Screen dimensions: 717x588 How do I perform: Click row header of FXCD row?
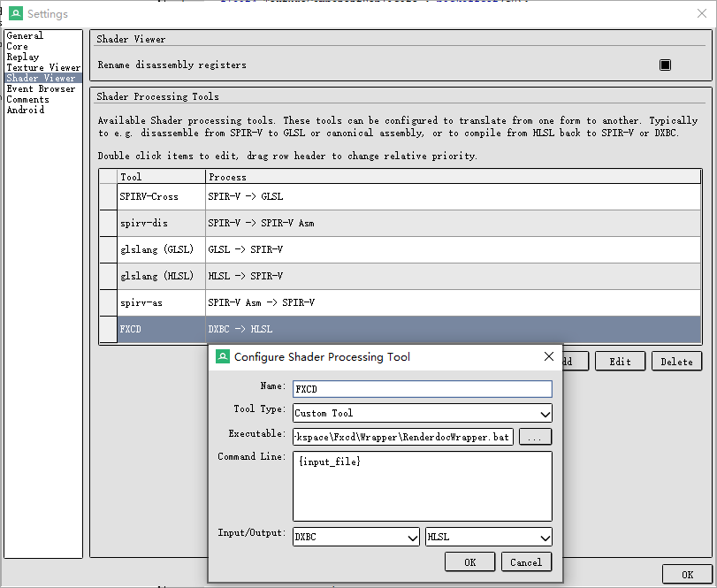click(x=109, y=329)
